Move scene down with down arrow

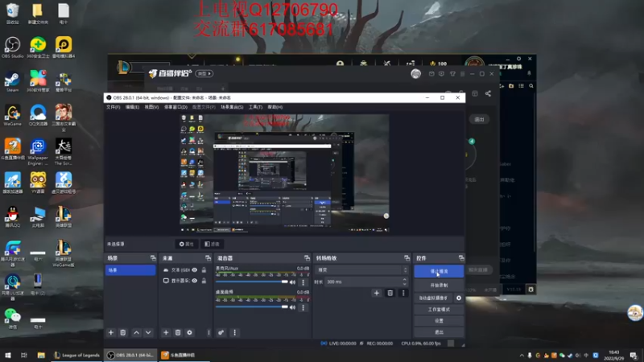pyautogui.click(x=148, y=332)
